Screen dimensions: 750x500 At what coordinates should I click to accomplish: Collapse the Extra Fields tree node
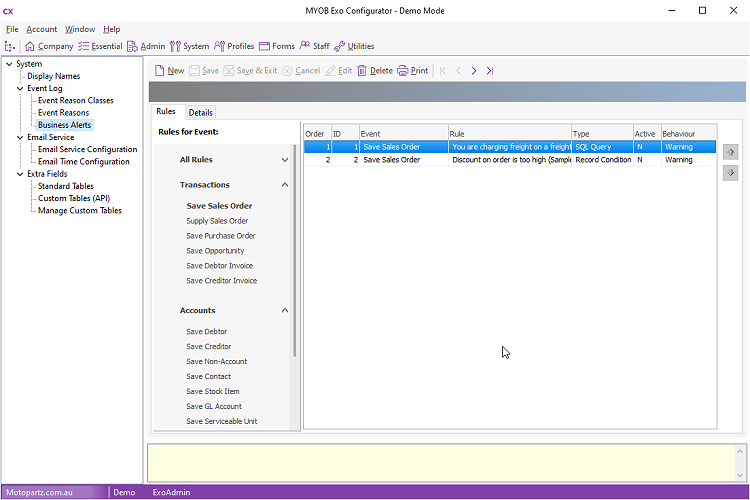[20, 174]
